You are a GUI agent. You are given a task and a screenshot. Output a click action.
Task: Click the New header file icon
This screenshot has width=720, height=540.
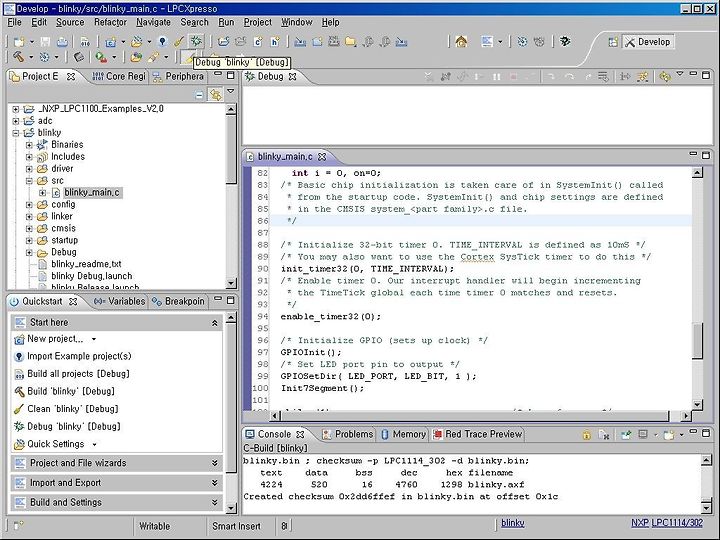[x=275, y=42]
